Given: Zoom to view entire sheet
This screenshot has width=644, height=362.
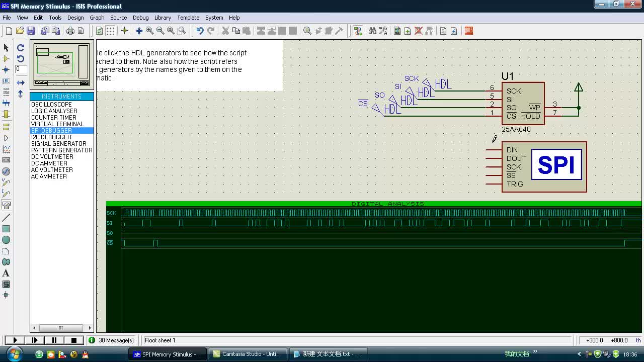Looking at the screenshot, I should [x=171, y=31].
